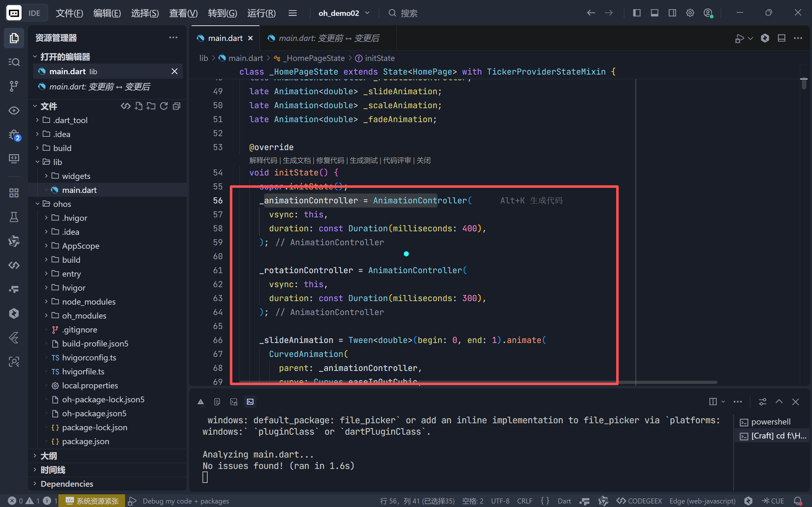Click the 解释代码 code lens link
Image resolution: width=812 pixels, height=507 pixels.
(x=263, y=160)
